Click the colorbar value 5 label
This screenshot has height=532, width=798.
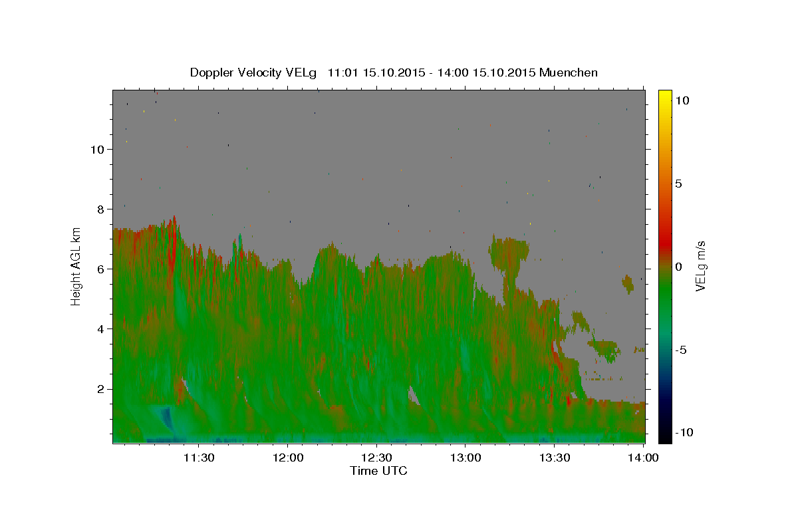pos(678,184)
